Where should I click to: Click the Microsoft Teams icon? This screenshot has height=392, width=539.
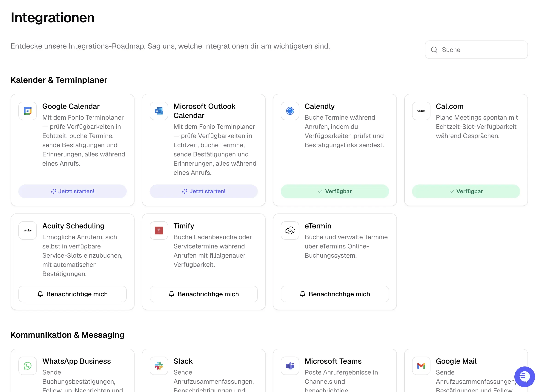click(290, 366)
